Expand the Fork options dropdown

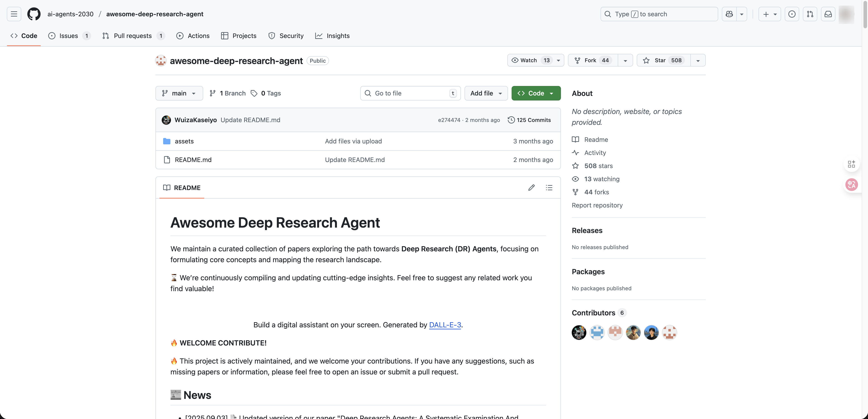pos(625,60)
